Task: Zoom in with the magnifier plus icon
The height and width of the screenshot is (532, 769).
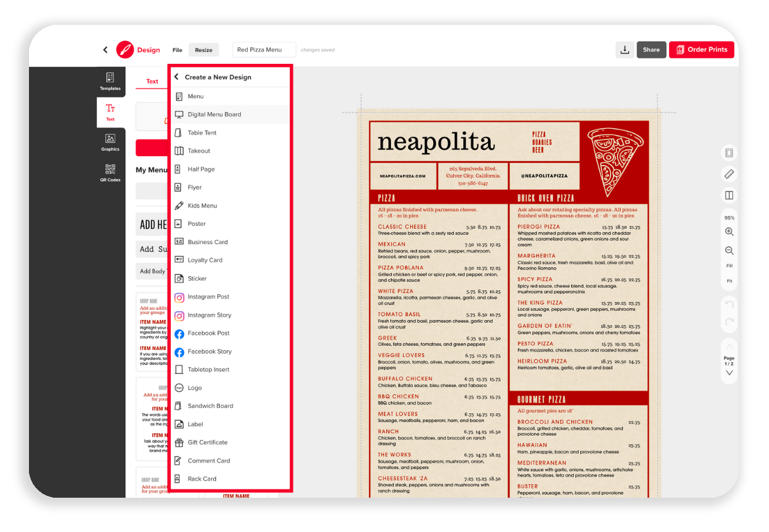Action: pos(729,232)
